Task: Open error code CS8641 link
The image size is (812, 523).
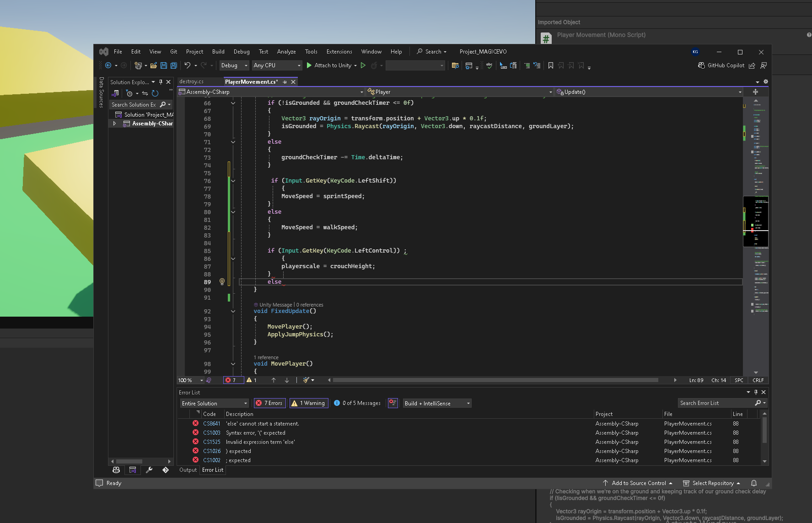Action: [212, 424]
